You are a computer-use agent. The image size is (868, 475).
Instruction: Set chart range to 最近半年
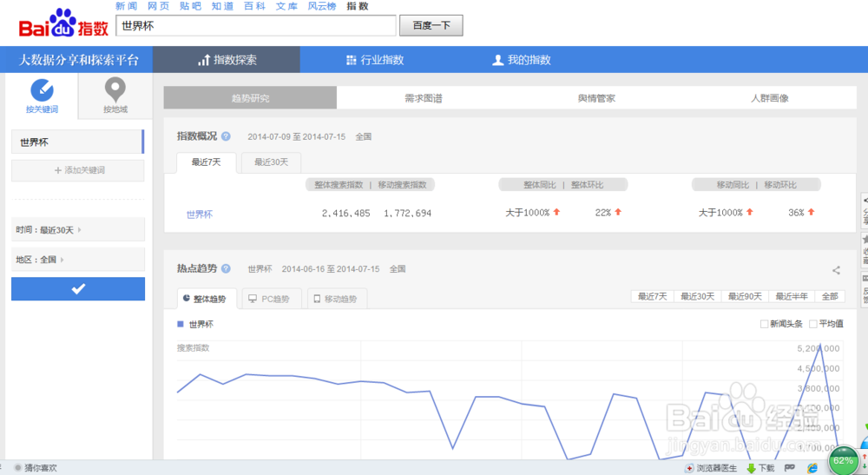[792, 297]
